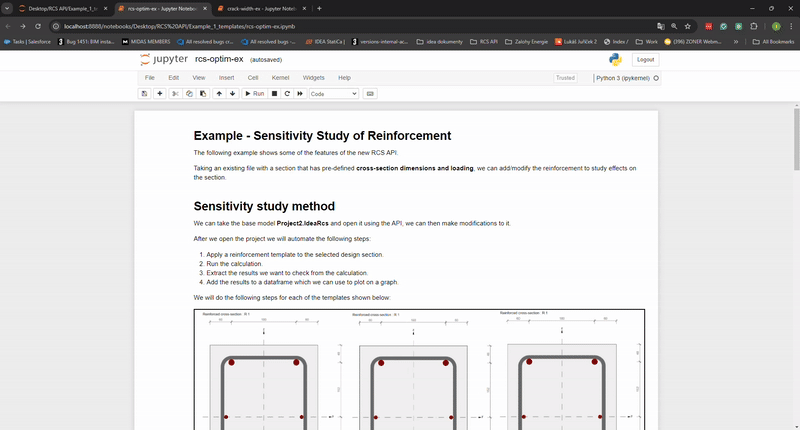Insert a cell below with plus icon
Viewport: 800px width, 430px height.
click(160, 93)
